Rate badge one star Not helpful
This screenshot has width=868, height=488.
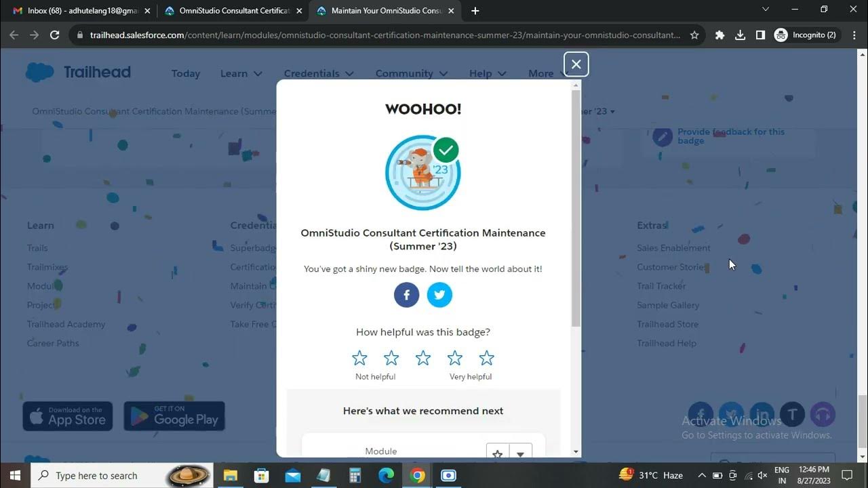pos(359,358)
